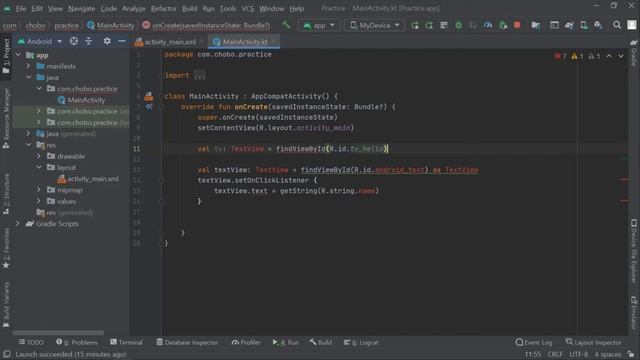Apply Code Changes icon in toolbar

pos(444,25)
